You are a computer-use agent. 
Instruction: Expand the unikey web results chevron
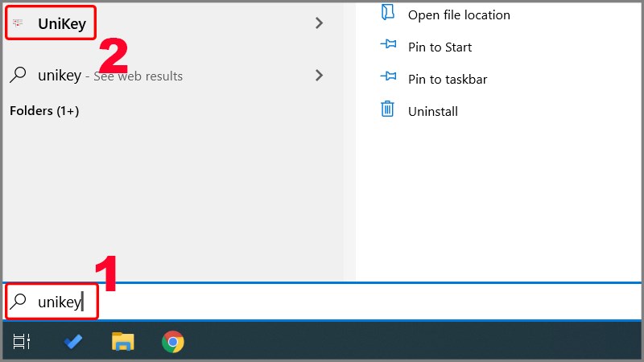tap(319, 75)
